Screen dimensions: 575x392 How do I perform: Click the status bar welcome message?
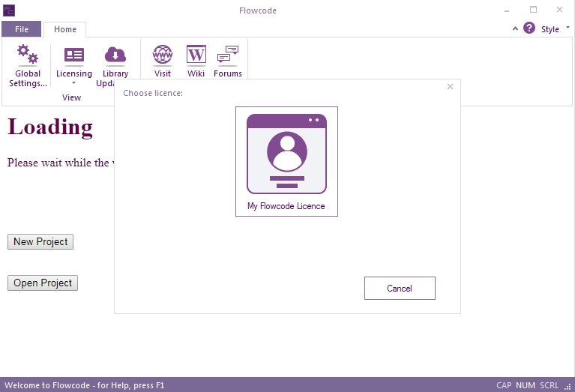pos(85,385)
